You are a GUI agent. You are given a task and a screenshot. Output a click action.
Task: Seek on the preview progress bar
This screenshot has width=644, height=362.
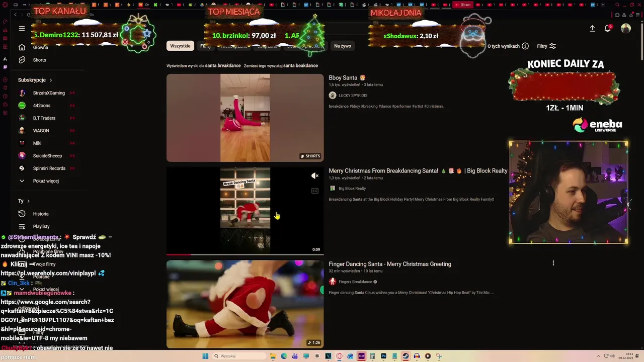245,254
